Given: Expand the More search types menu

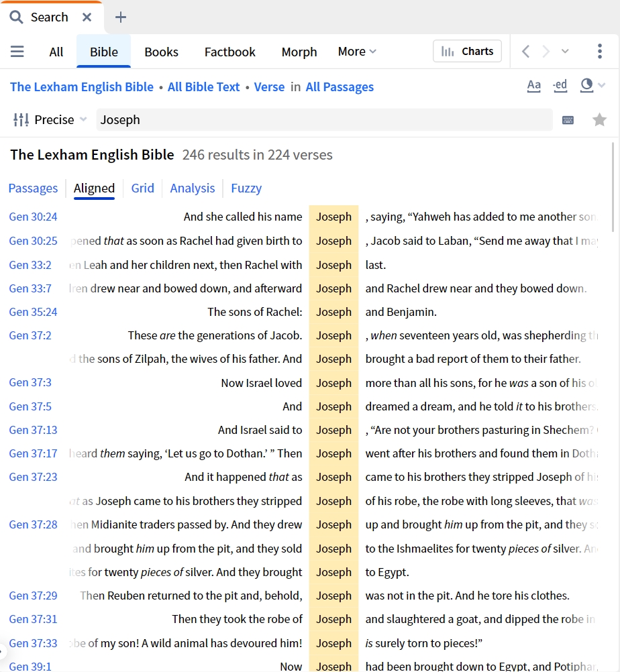Looking at the screenshot, I should 357,52.
